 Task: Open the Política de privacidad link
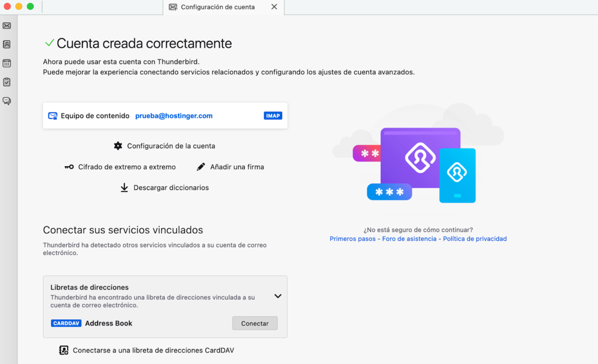click(x=475, y=239)
